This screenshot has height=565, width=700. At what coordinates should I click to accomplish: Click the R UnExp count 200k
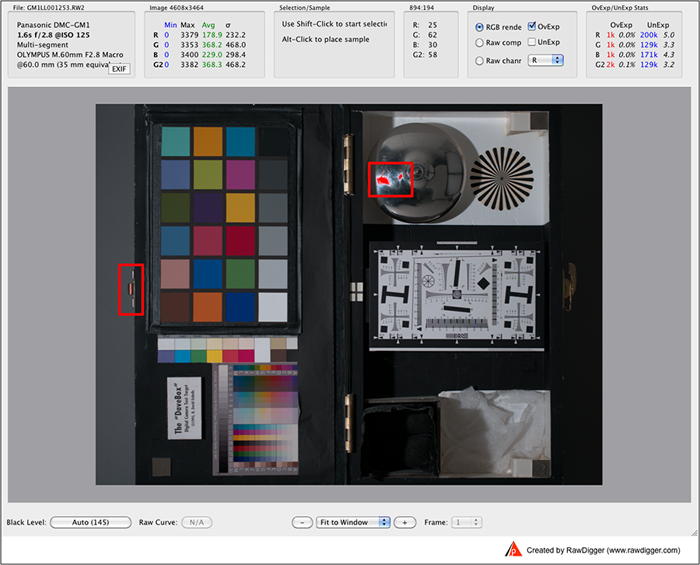pos(648,35)
